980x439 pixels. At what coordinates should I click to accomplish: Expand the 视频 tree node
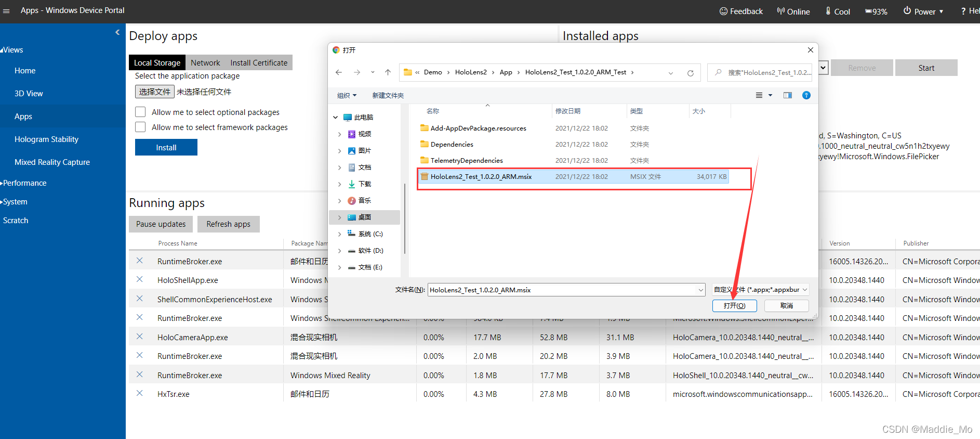(340, 134)
